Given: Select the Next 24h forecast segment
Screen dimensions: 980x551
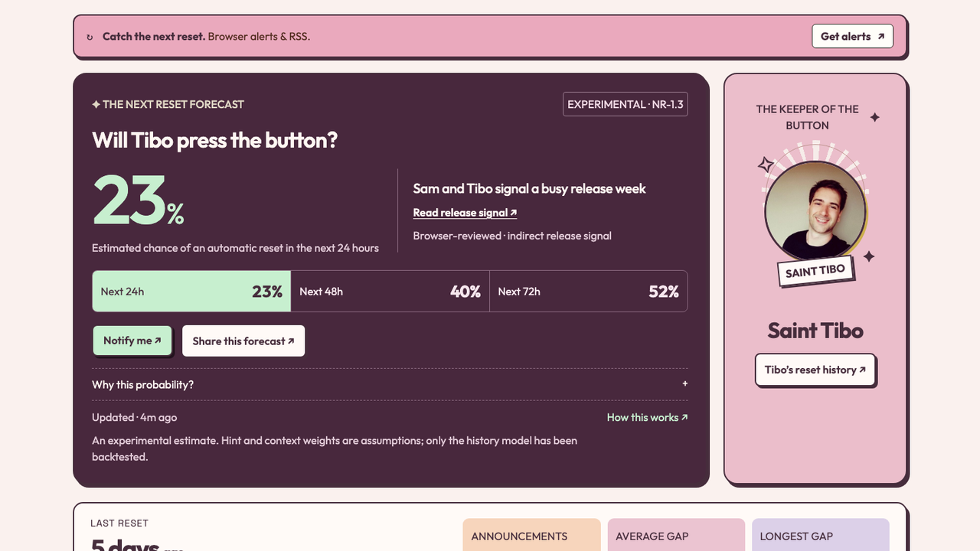Looking at the screenshot, I should point(191,292).
